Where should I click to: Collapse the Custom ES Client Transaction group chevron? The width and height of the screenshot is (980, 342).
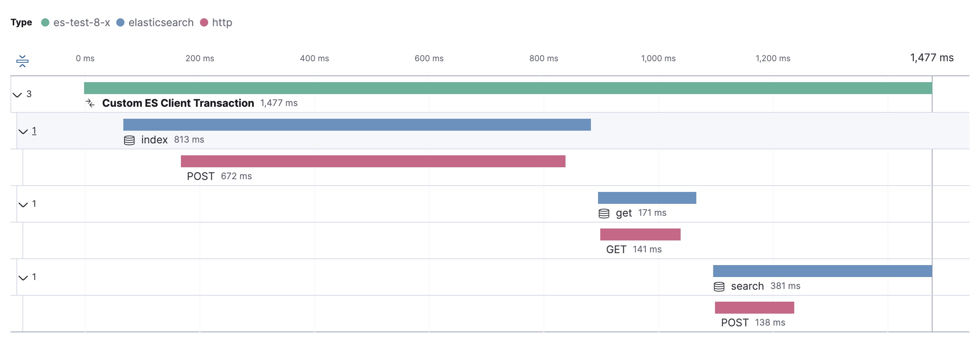click(x=17, y=94)
